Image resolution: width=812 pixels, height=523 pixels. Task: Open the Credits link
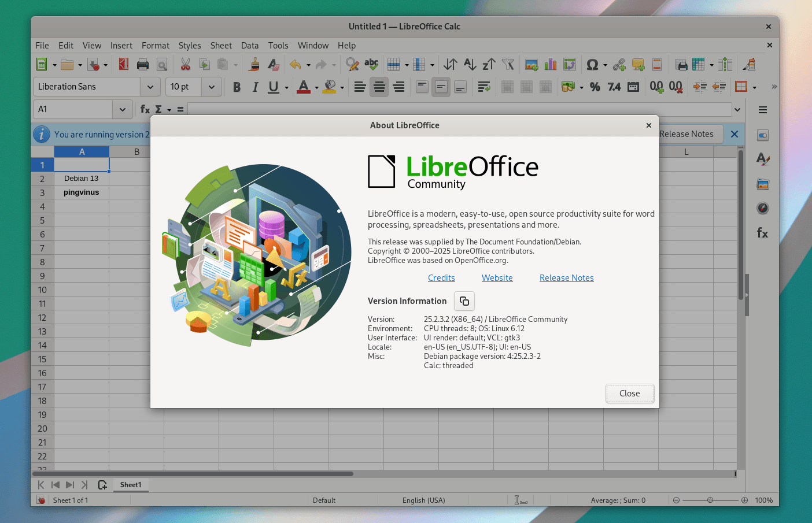(441, 278)
